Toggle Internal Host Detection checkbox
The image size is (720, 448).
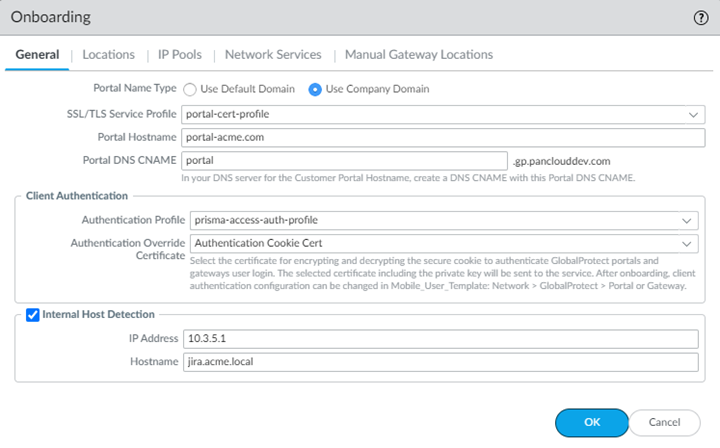tap(33, 315)
